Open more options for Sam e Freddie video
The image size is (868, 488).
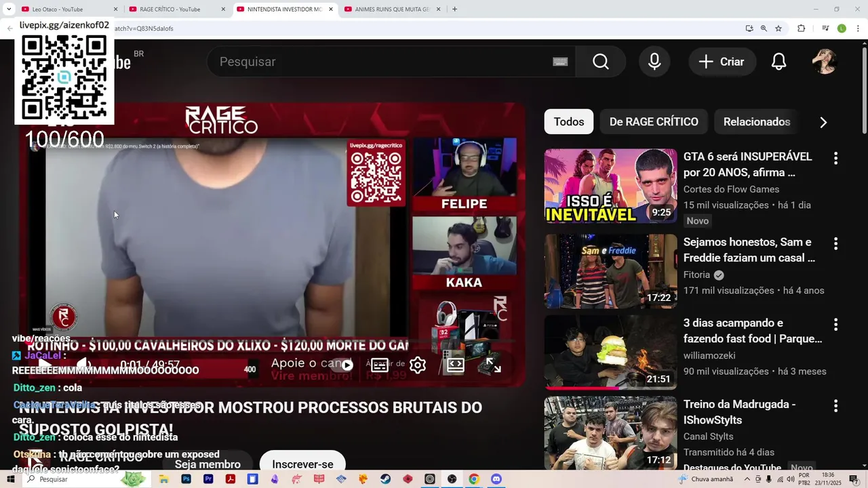(835, 243)
